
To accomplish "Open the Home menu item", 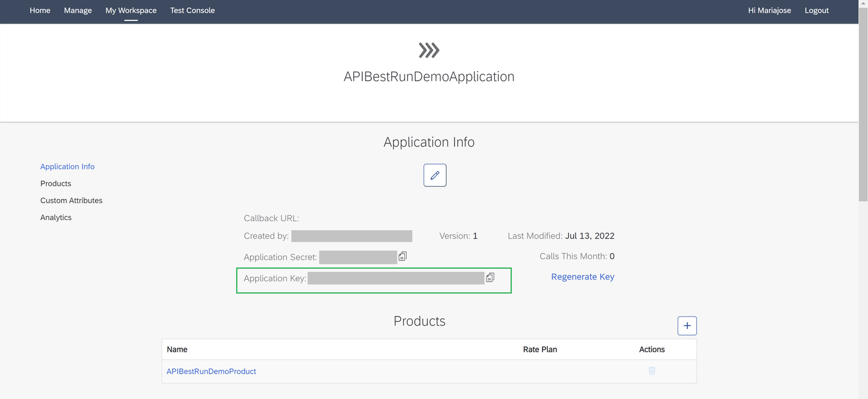I will click(40, 10).
